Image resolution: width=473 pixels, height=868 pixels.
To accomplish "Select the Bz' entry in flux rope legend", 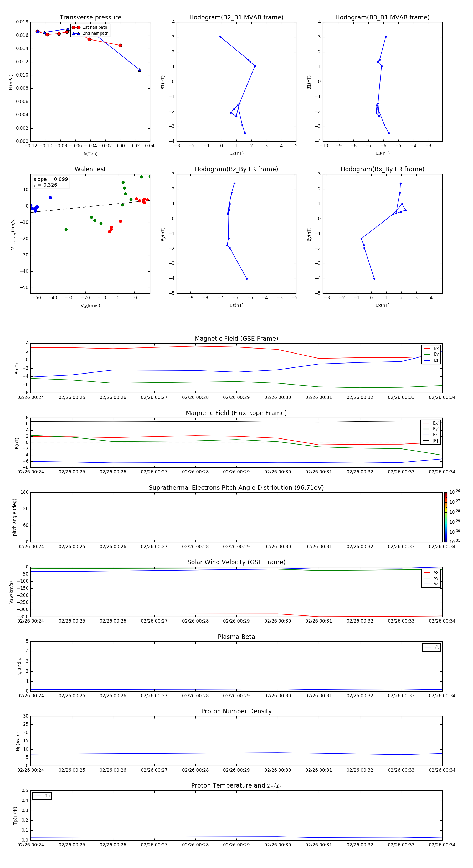I will click(431, 435).
